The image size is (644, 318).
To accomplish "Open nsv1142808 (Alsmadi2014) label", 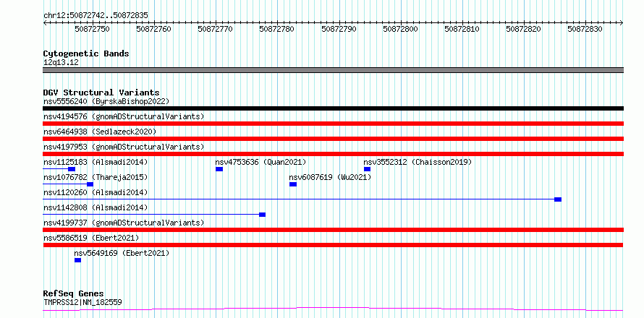I will coord(96,207).
